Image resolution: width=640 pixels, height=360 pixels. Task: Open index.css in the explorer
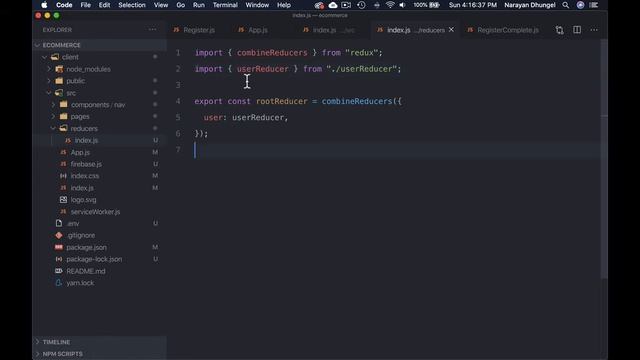[x=84, y=176]
